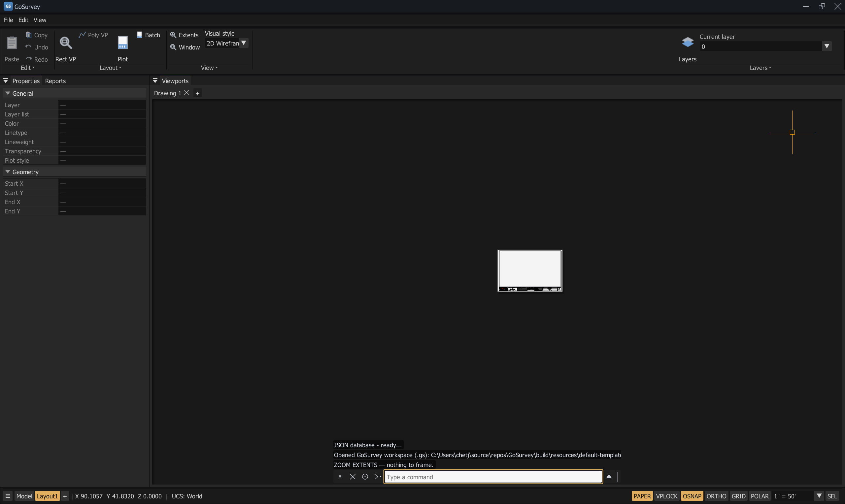Image resolution: width=845 pixels, height=504 pixels.
Task: Open Viewports panel options menu icon
Action: click(x=155, y=80)
